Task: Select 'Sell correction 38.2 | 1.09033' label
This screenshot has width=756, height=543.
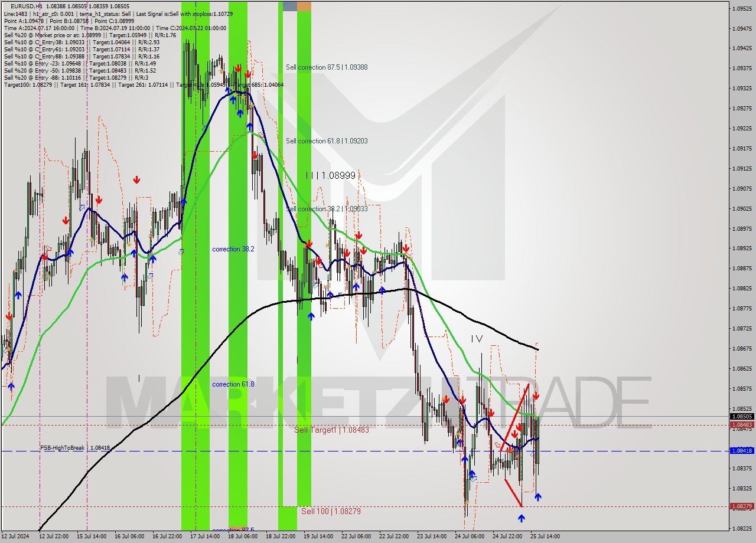Action: (327, 209)
